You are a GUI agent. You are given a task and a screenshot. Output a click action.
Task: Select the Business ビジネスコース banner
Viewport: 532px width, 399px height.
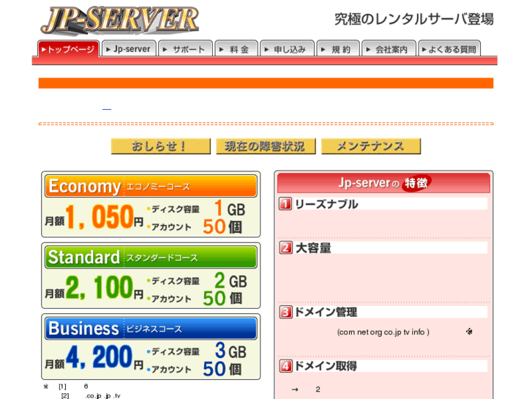click(x=151, y=329)
